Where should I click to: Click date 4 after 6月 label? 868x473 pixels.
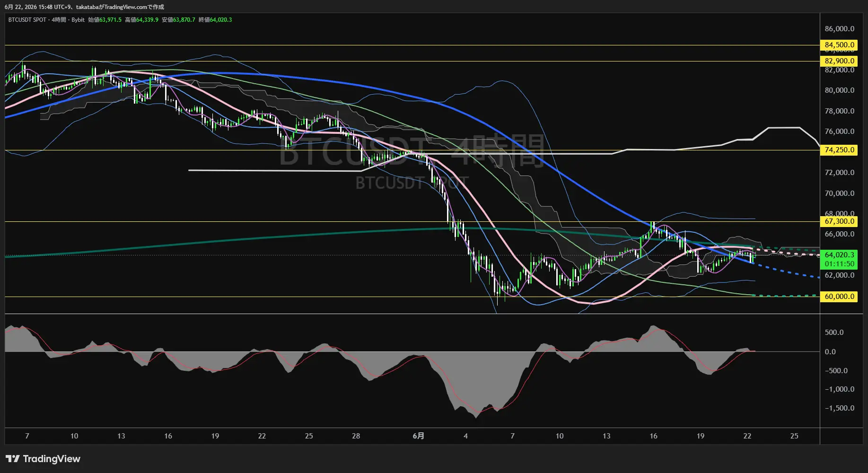point(465,436)
